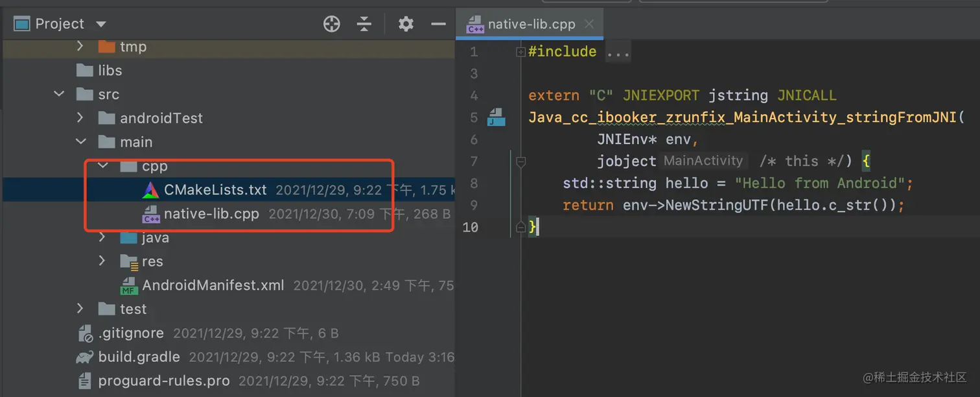Open proguard-rules.pro

tap(164, 381)
